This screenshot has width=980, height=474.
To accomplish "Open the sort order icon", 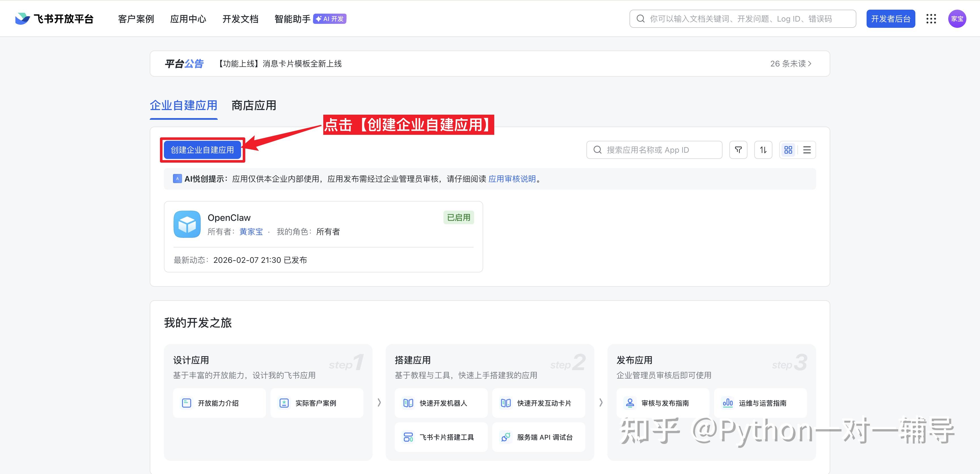I will (x=763, y=150).
